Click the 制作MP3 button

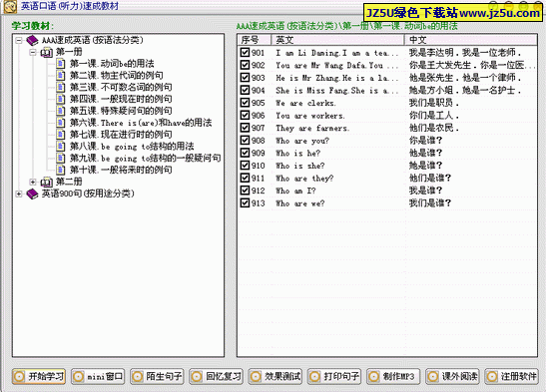[393, 376]
